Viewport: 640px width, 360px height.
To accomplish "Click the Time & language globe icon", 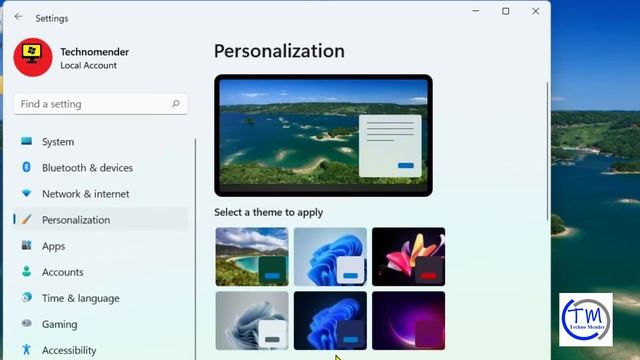I will click(x=27, y=298).
